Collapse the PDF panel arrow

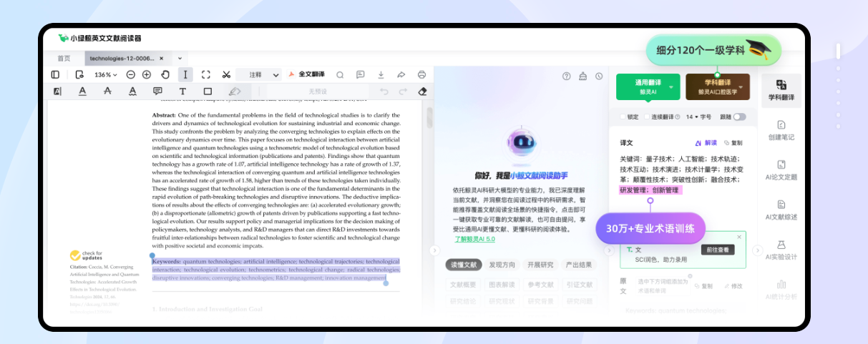pos(434,250)
